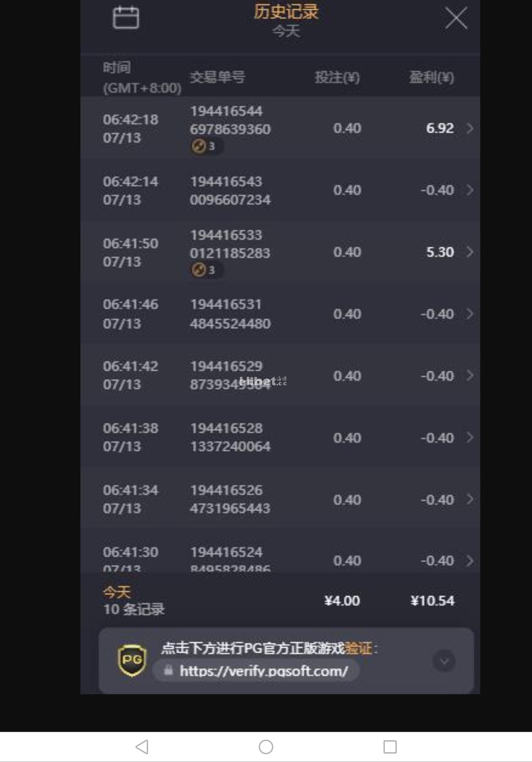Open the verify.pgsoft.com link
This screenshot has width=532, height=762.
point(263,671)
